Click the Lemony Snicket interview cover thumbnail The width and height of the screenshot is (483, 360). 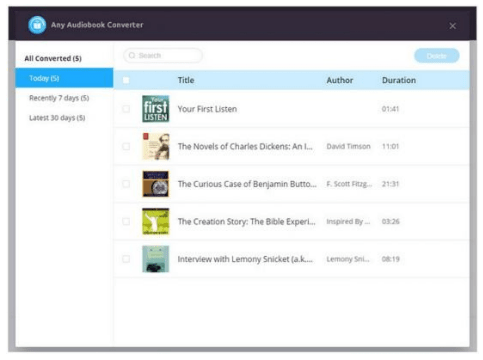pyautogui.click(x=156, y=259)
